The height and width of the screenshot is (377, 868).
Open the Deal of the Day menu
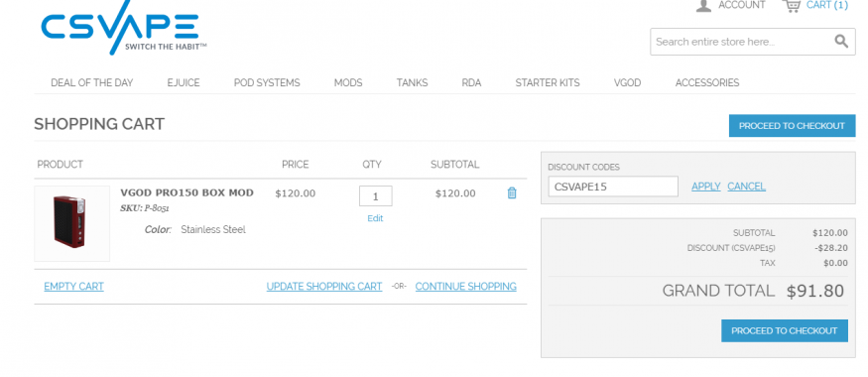92,83
